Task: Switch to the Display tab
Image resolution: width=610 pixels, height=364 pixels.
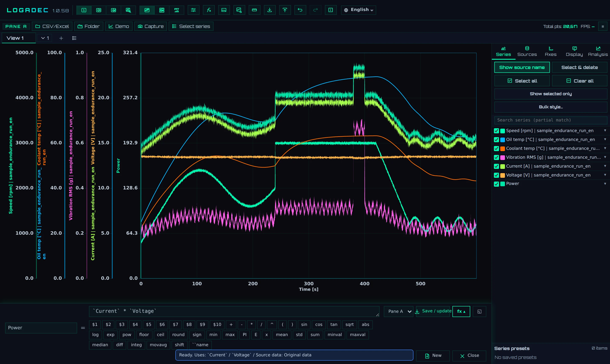Action: 574,51
